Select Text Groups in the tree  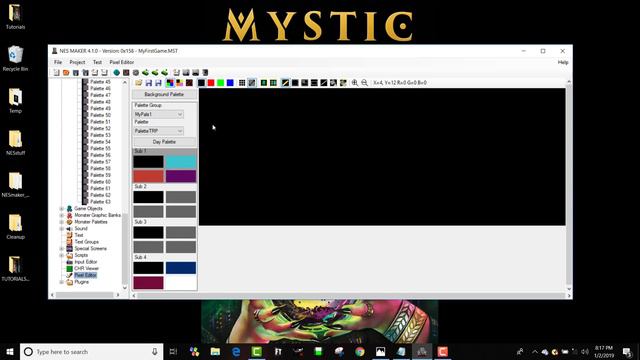(x=86, y=242)
